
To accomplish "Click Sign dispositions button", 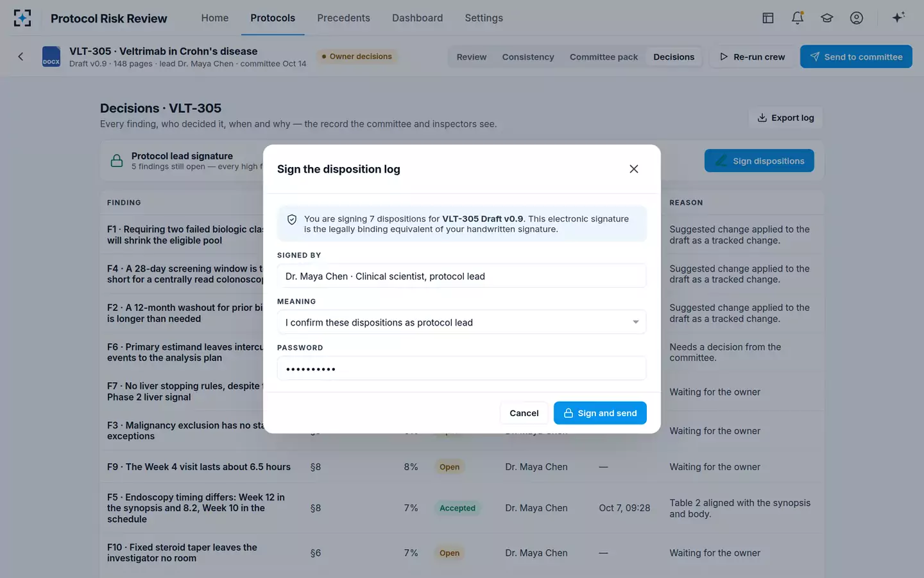I will click(759, 161).
